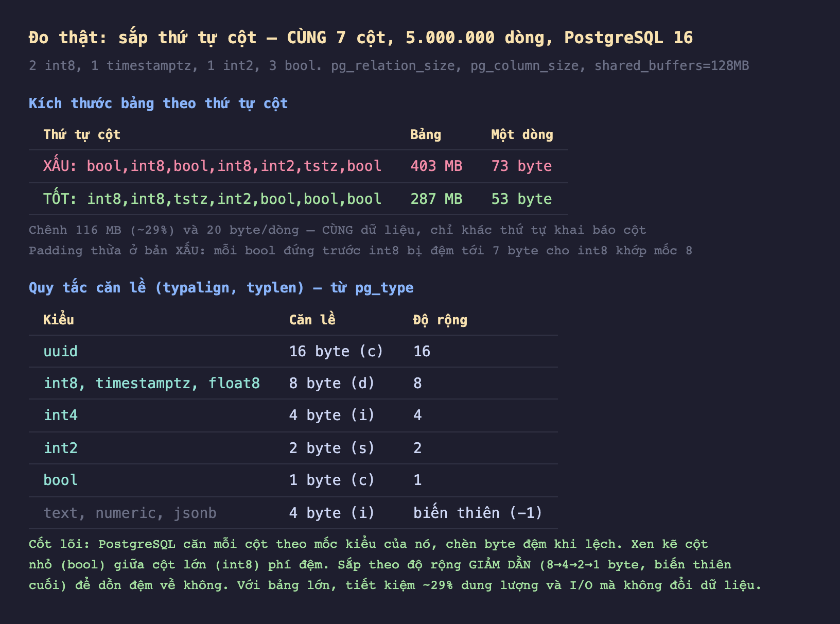840x624 pixels.
Task: Select "bool" in the Kiểu column
Action: point(61,480)
